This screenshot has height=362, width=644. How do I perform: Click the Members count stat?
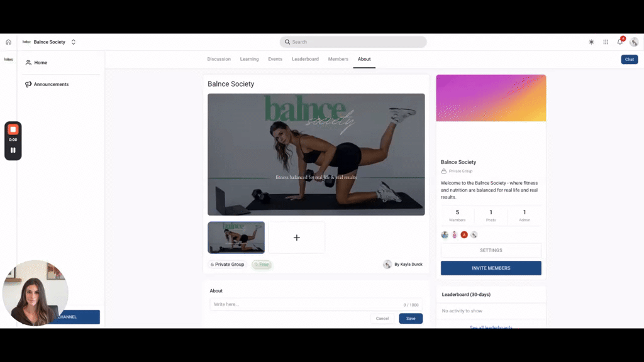457,216
